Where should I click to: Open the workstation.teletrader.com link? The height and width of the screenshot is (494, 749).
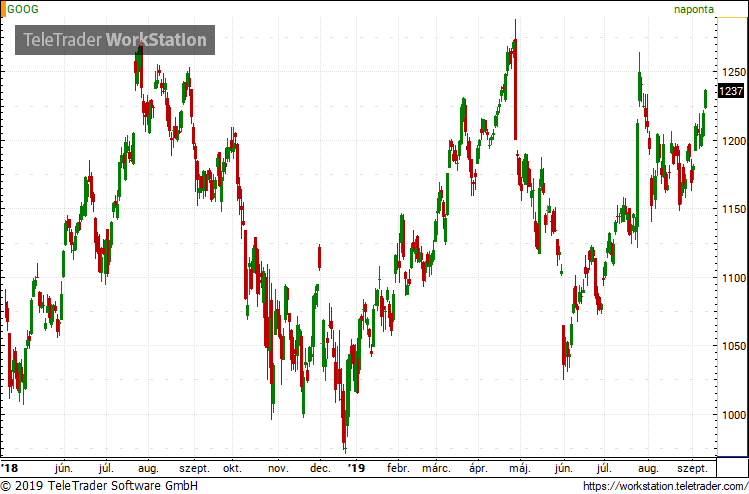coord(665,486)
